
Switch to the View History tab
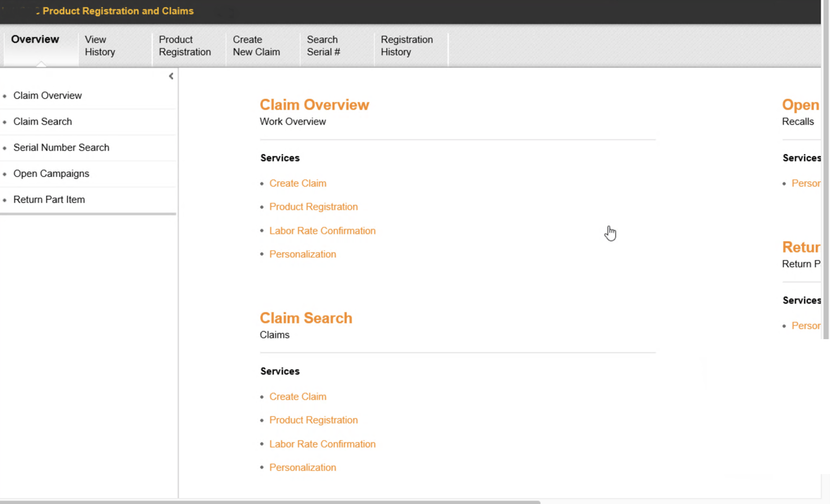tap(100, 45)
